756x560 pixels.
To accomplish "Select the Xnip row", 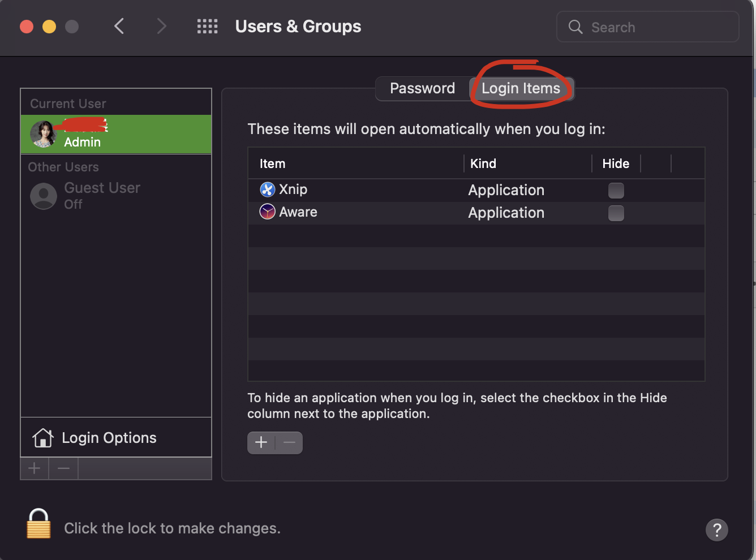I will point(476,190).
